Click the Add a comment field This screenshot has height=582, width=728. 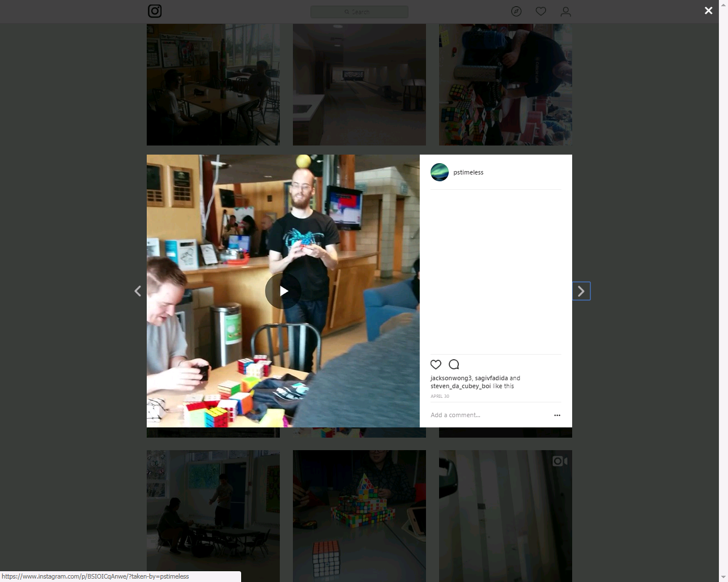[489, 415]
